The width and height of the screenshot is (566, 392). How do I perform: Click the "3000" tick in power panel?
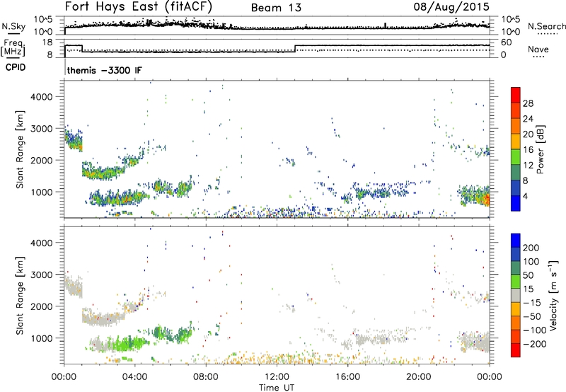tap(41, 129)
